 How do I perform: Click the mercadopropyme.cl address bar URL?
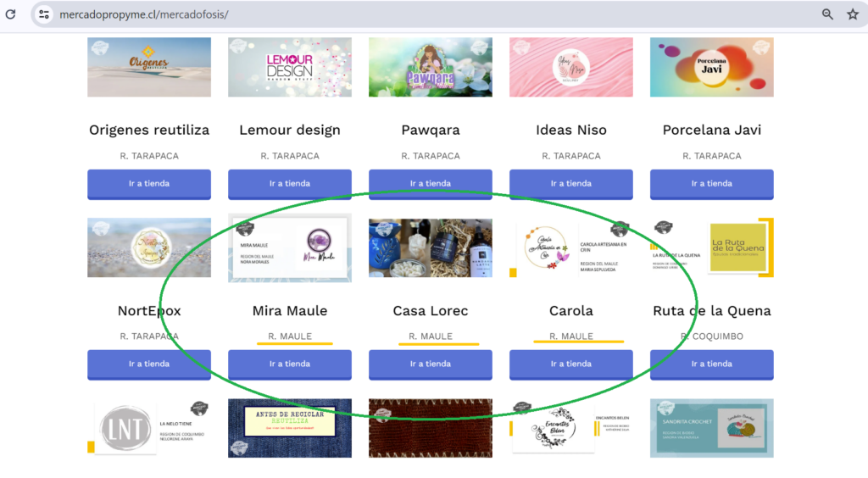pos(144,14)
